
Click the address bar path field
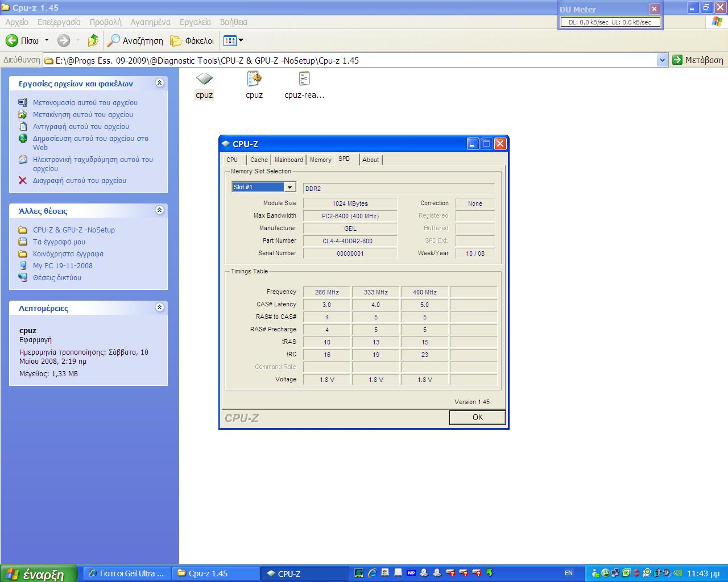[349, 60]
